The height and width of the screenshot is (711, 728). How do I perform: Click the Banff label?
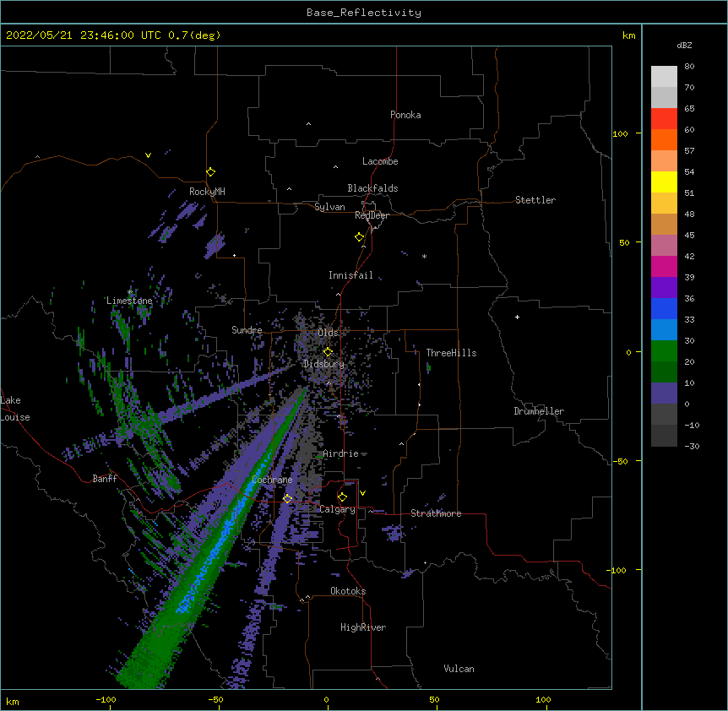[105, 479]
